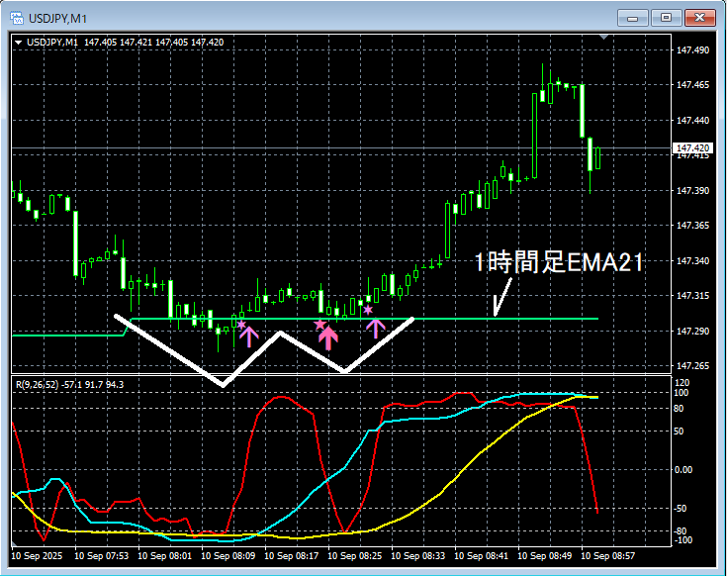
Task: Click the 147.365 price scale value
Action: pyautogui.click(x=692, y=226)
